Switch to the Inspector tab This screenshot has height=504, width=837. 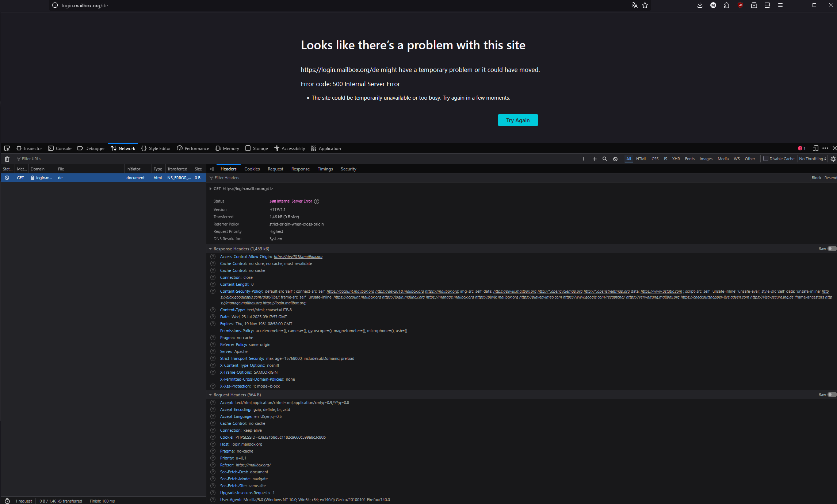coord(29,148)
